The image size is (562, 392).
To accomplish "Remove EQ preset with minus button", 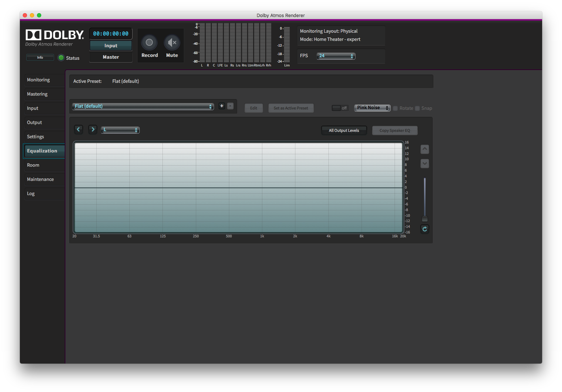I will [x=230, y=106].
